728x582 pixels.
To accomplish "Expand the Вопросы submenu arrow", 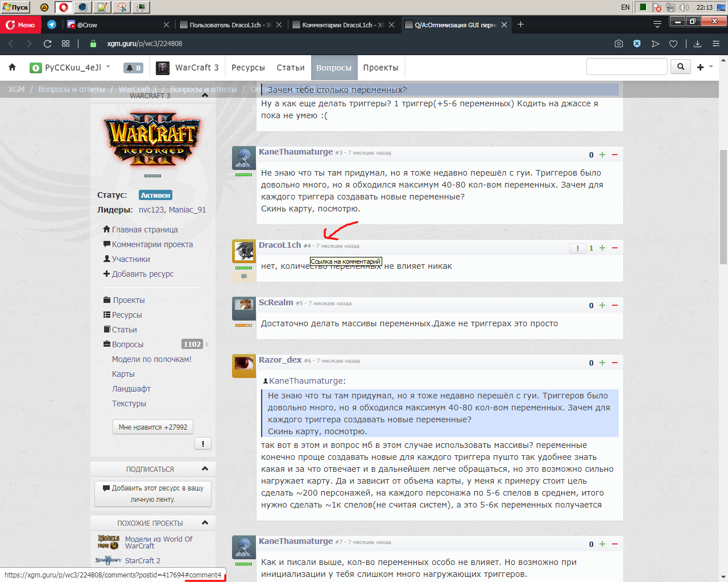I will 207,344.
